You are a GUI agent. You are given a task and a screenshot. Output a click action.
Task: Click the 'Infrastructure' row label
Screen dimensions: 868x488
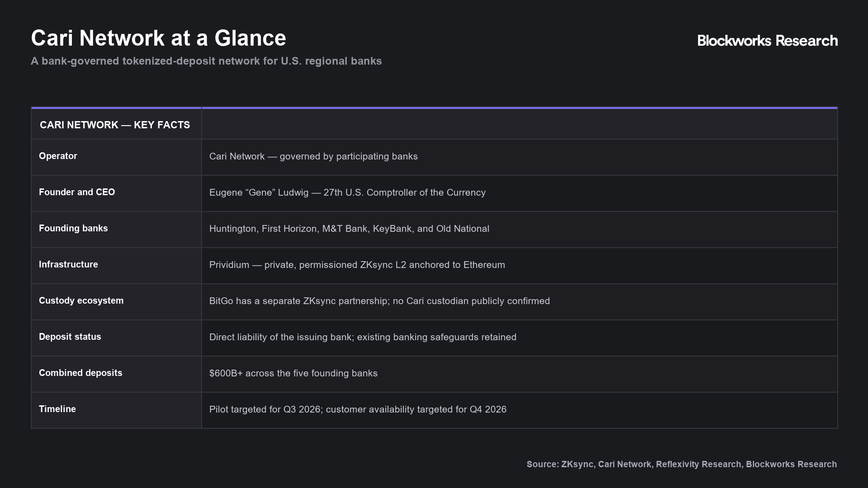(x=68, y=264)
